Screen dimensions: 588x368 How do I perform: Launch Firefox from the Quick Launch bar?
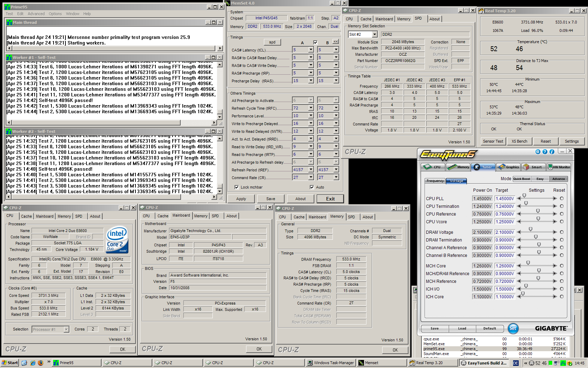click(41, 363)
